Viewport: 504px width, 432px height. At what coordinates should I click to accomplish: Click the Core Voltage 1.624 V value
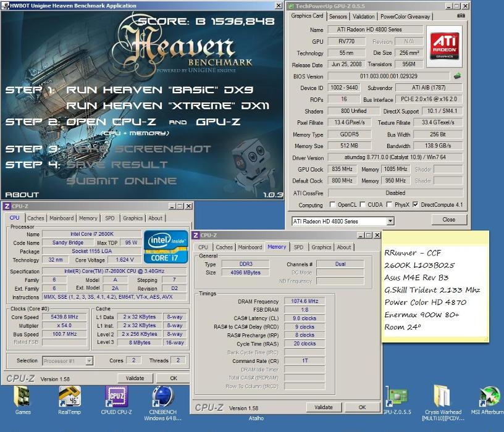coord(125,260)
